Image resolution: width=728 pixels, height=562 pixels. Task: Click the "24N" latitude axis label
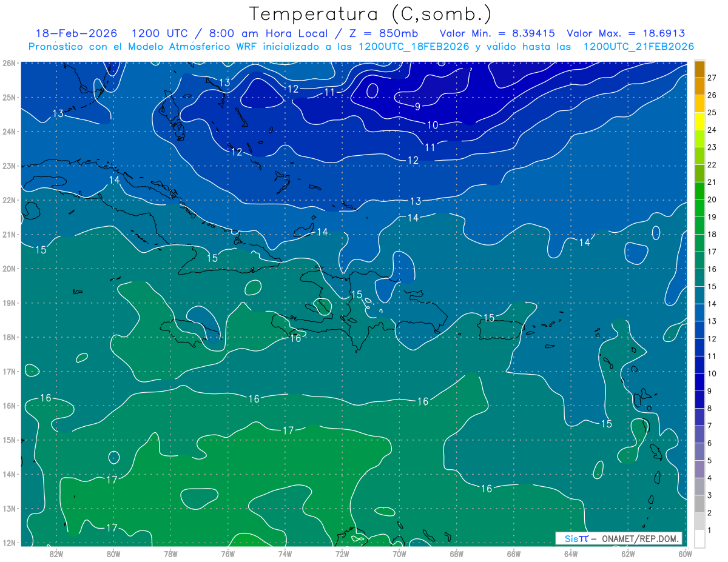pyautogui.click(x=9, y=132)
